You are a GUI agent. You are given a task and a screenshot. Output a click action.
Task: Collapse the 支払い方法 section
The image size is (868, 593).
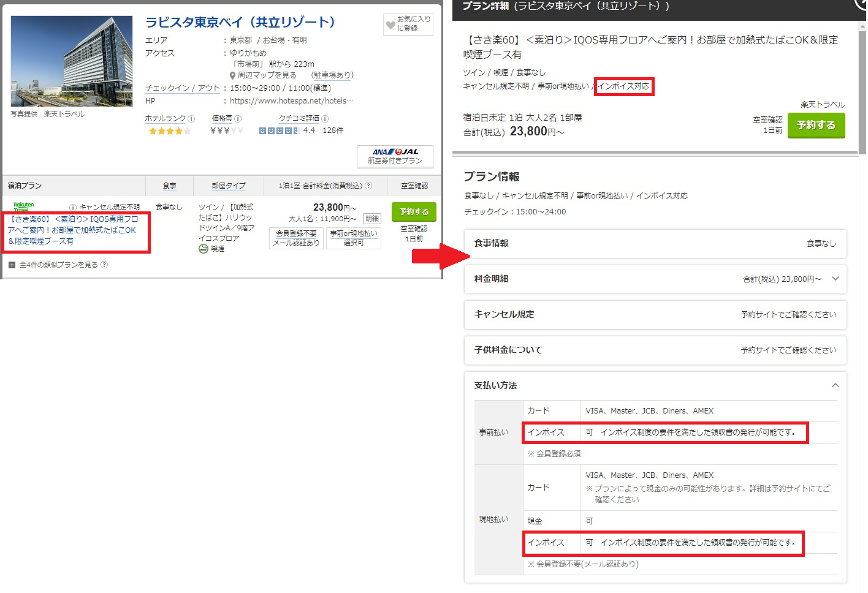(835, 385)
